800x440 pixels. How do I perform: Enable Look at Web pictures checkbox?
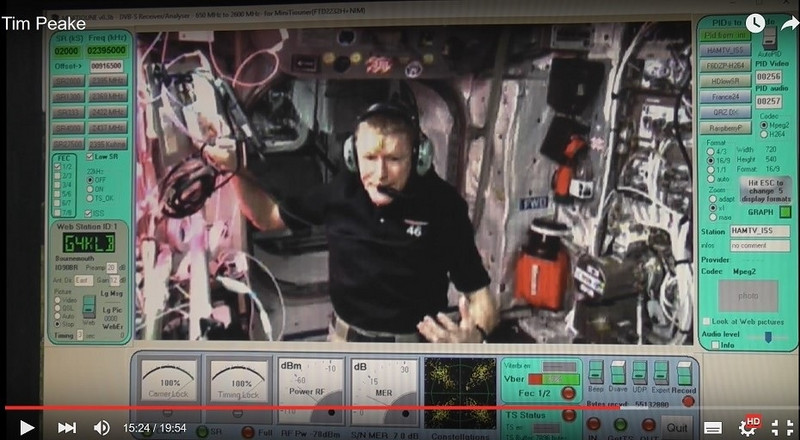[x=707, y=322]
